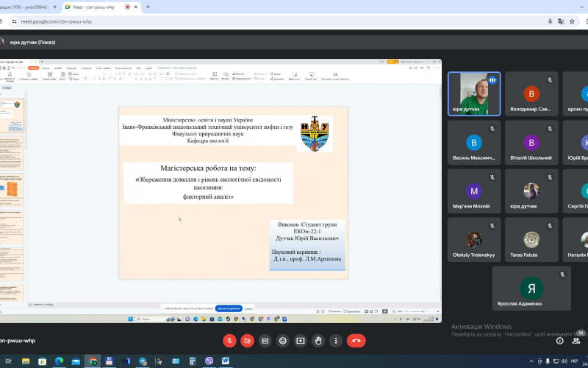
Task: Open meeting details info icon
Action: pos(559,341)
